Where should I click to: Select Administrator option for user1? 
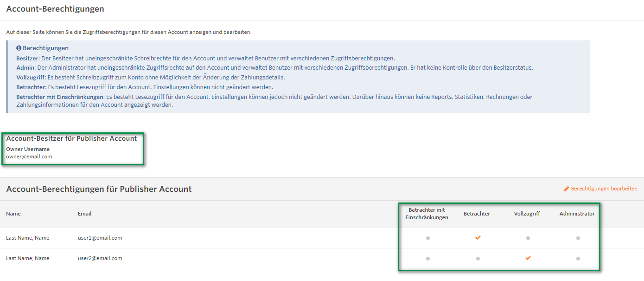point(578,238)
